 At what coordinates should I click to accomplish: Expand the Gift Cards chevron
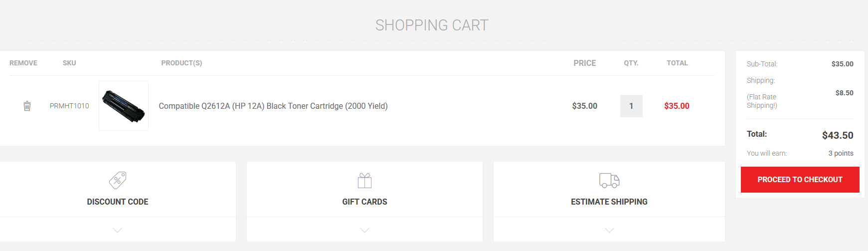[x=364, y=230]
